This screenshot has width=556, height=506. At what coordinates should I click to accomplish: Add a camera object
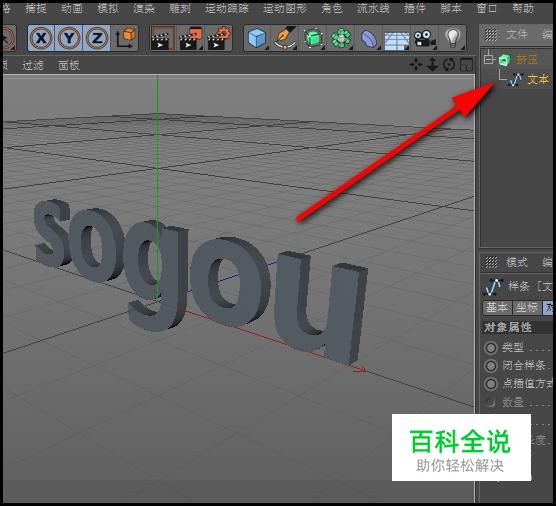coord(424,38)
